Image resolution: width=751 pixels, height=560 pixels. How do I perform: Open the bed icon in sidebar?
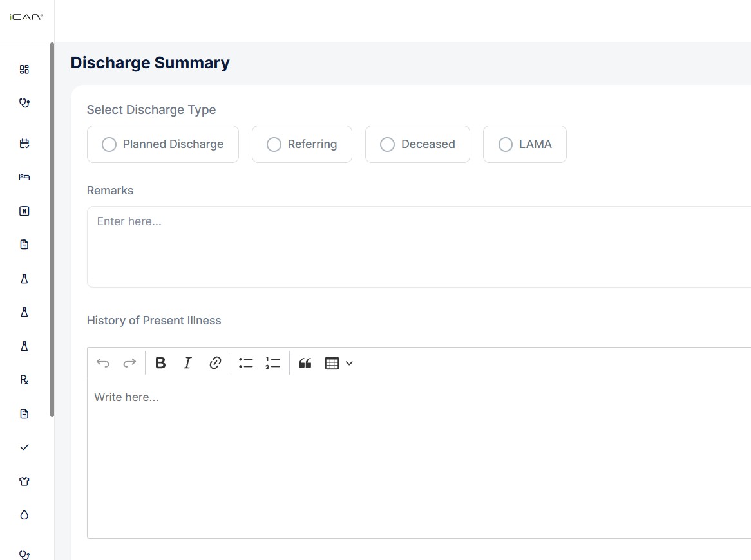pyautogui.click(x=24, y=177)
